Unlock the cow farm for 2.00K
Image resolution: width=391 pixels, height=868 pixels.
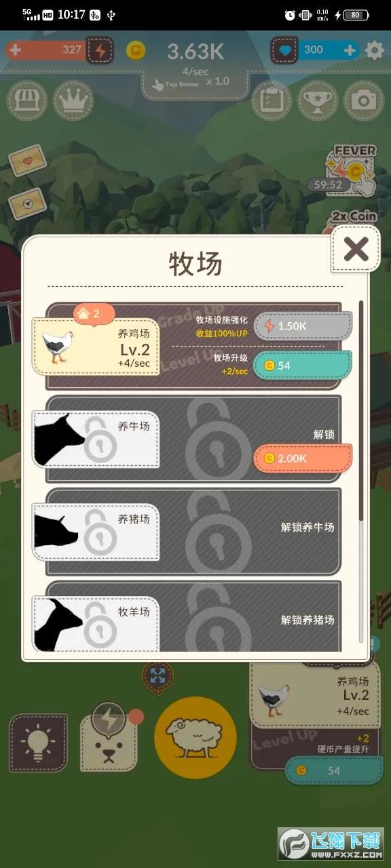click(303, 458)
